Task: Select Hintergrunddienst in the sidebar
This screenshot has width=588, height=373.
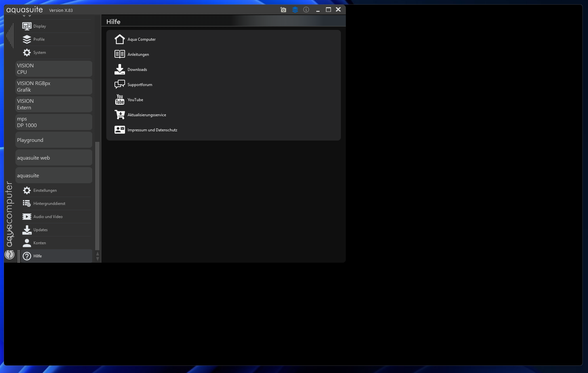Action: (x=49, y=204)
